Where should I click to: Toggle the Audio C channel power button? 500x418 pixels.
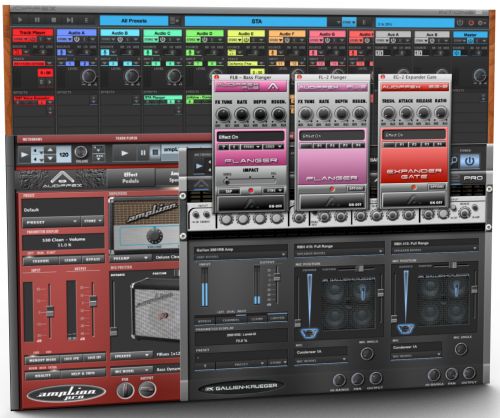coord(162,40)
